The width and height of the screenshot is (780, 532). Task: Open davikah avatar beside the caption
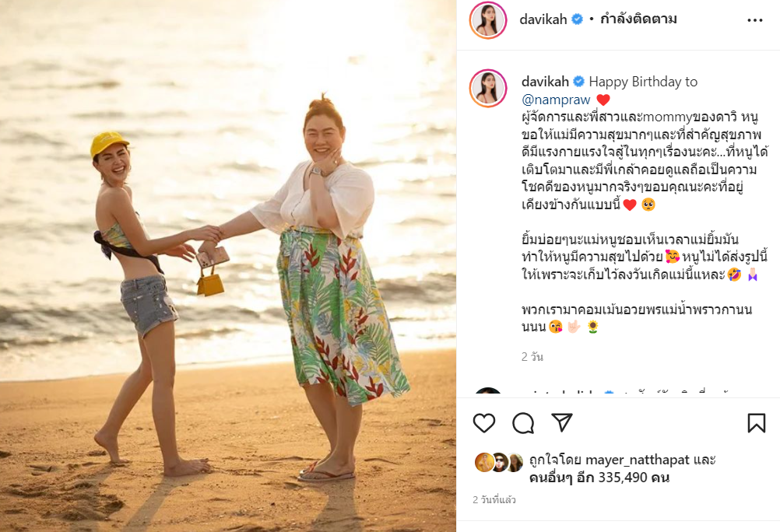tap(488, 89)
